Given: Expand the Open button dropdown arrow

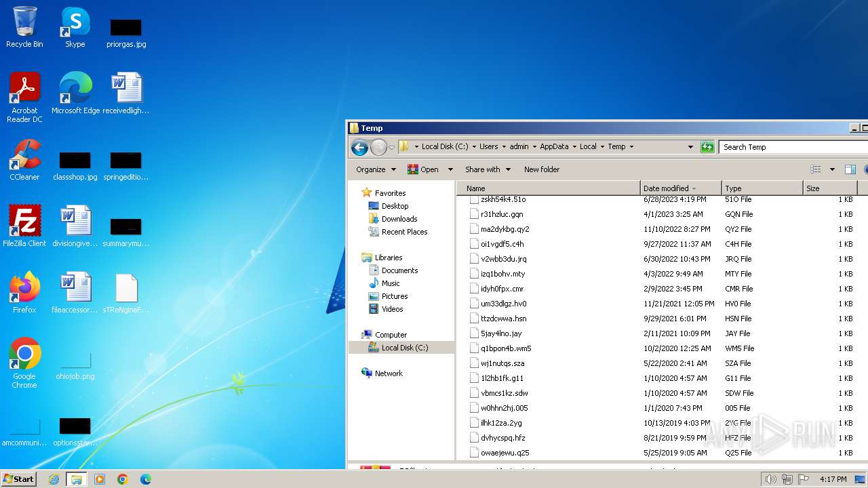Looking at the screenshot, I should pyautogui.click(x=450, y=169).
